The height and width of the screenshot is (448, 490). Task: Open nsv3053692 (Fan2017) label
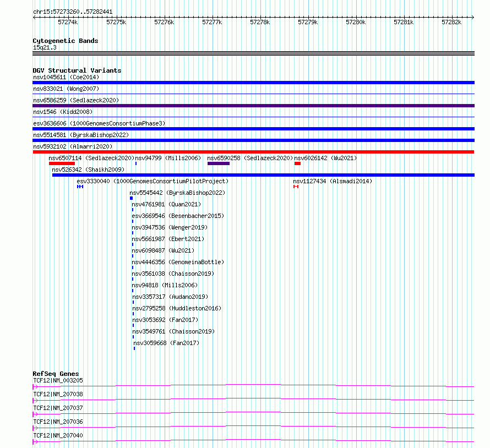point(165,320)
